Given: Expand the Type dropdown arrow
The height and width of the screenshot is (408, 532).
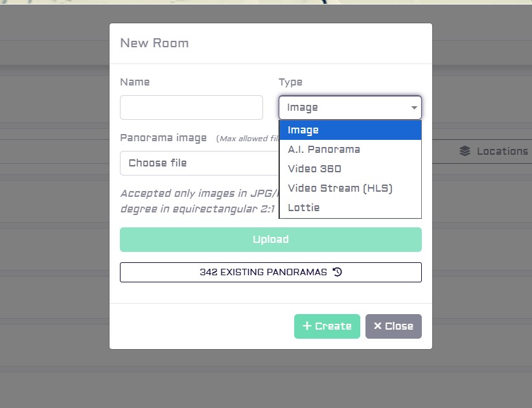Looking at the screenshot, I should pyautogui.click(x=414, y=108).
